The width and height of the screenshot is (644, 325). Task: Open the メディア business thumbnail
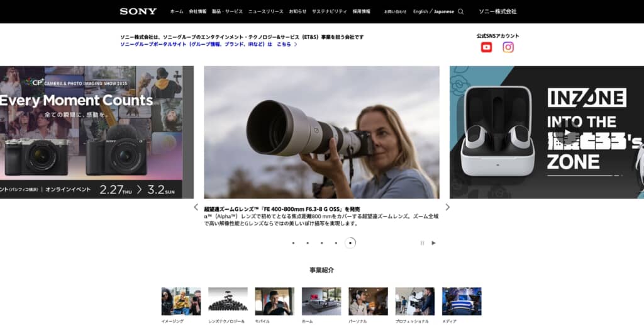click(x=462, y=301)
